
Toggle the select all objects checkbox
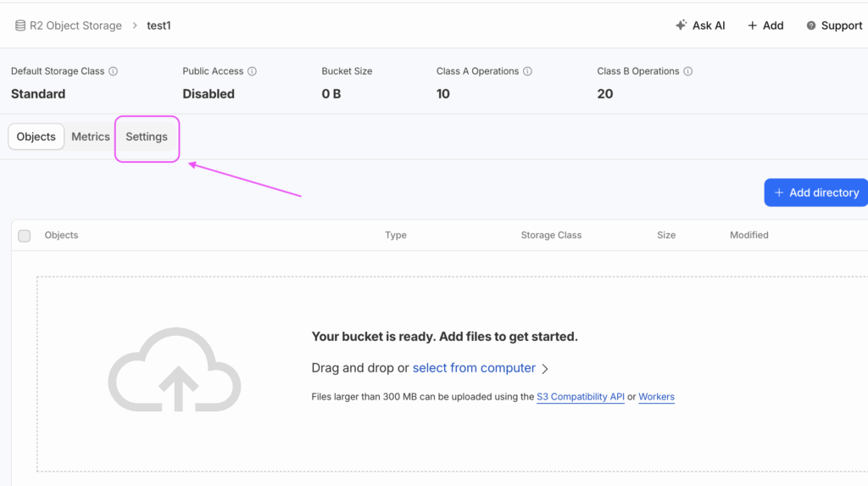point(25,236)
